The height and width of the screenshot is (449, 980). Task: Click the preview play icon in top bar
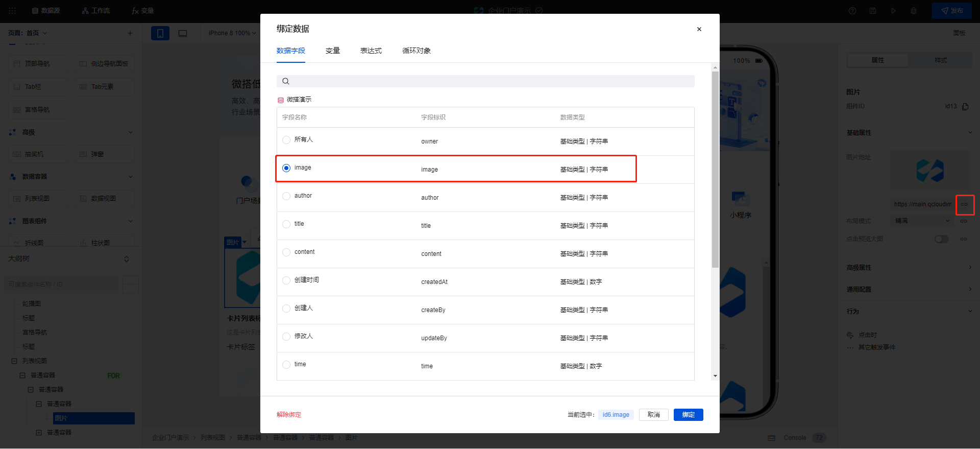(893, 11)
